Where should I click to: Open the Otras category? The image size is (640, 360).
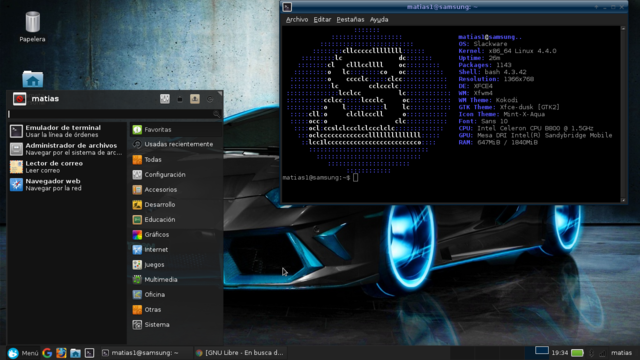click(176, 309)
